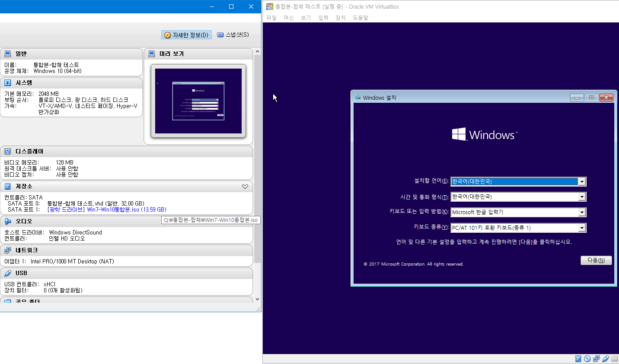Click the xHCI USB controller value
This screenshot has width=619, height=364.
(50, 284)
